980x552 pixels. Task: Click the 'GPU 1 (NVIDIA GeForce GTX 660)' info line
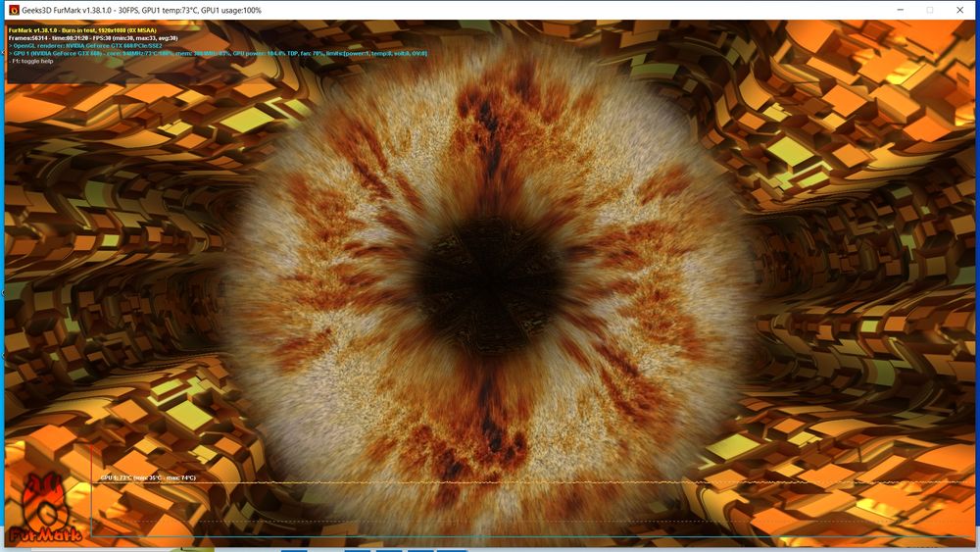click(x=219, y=53)
